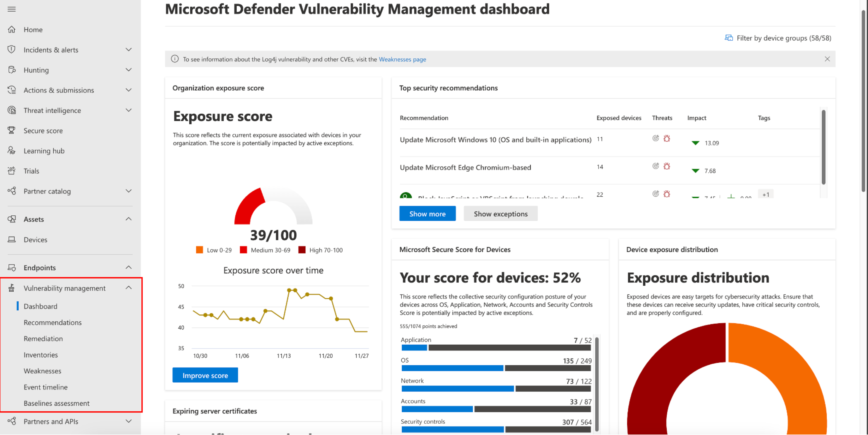This screenshot has height=435, width=868.
Task: Toggle the Show exceptions panel
Action: (x=500, y=213)
